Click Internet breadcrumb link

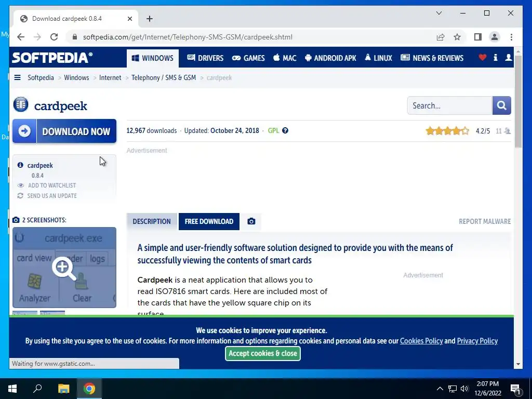110,78
